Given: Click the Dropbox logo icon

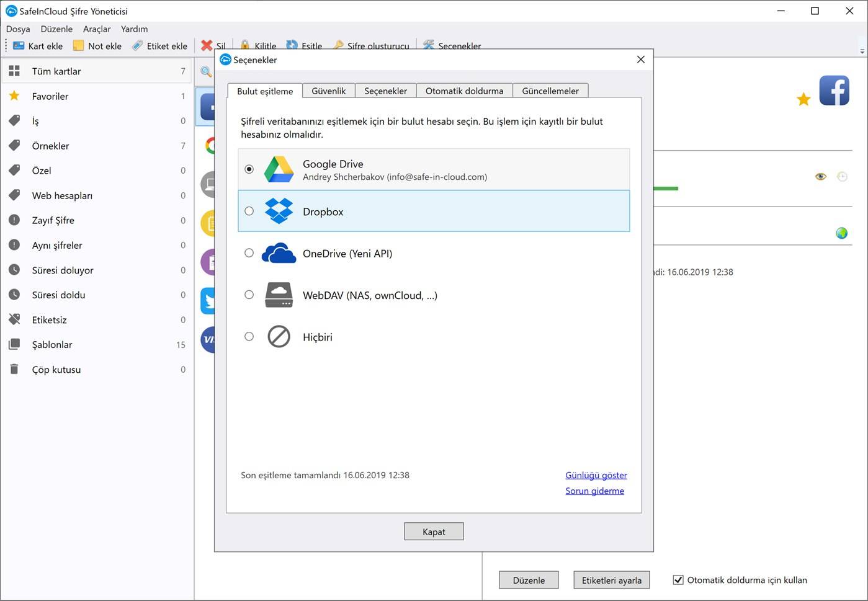Looking at the screenshot, I should [279, 211].
